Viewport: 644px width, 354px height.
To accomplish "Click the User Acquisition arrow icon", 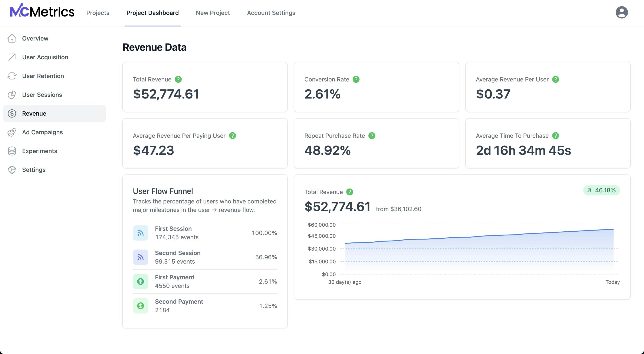I will click(12, 57).
